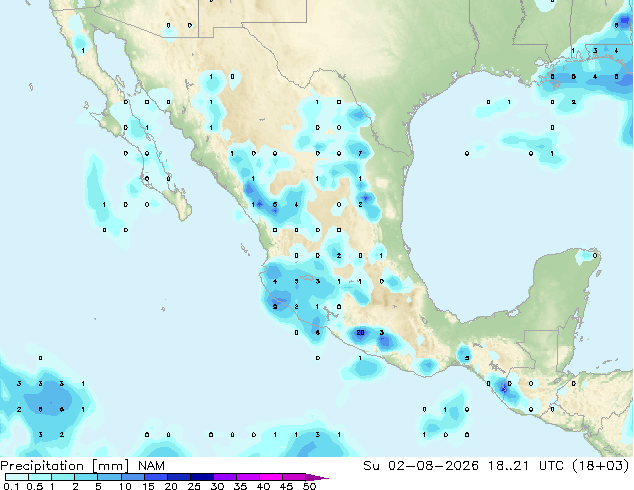The height and width of the screenshot is (490, 634).
Task: Select the 5–10 mm legend color swatch
Action: 110,477
